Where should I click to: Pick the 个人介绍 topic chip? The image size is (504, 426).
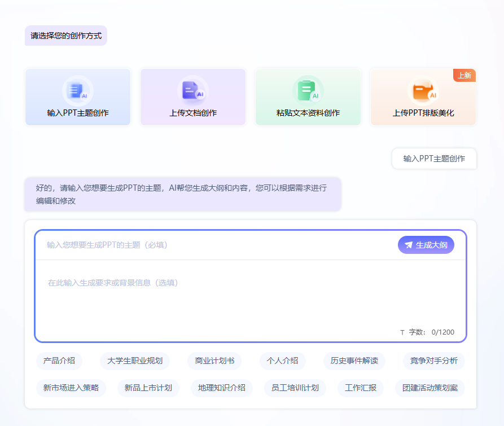283,361
